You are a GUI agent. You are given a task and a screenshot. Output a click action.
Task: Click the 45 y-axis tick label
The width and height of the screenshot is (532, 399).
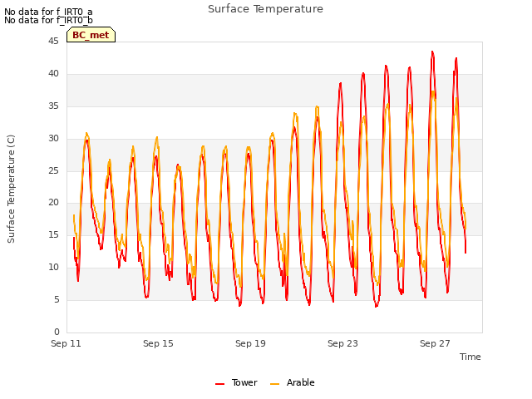pos(53,42)
